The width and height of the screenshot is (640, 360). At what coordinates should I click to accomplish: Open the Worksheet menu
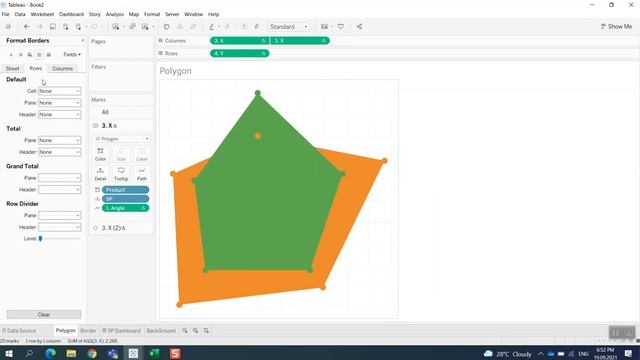click(42, 14)
